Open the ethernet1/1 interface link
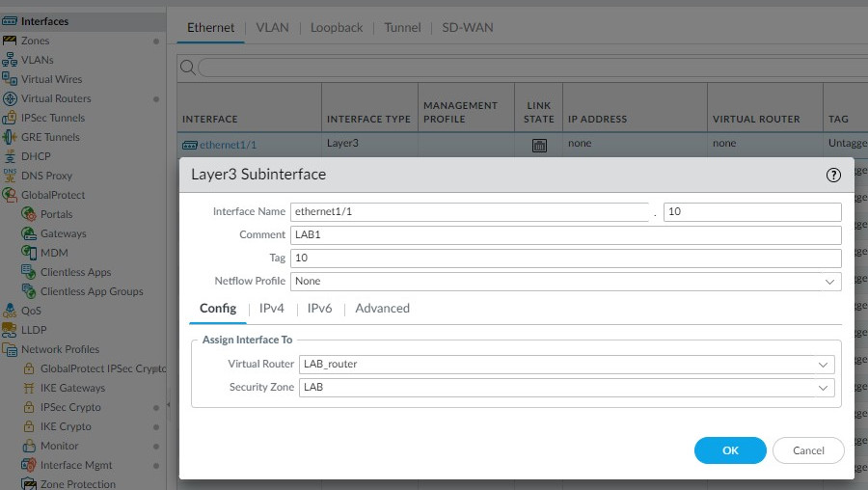 point(228,145)
